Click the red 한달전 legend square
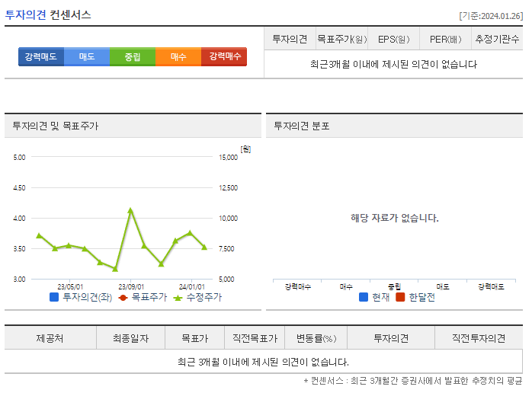 (x=400, y=297)
